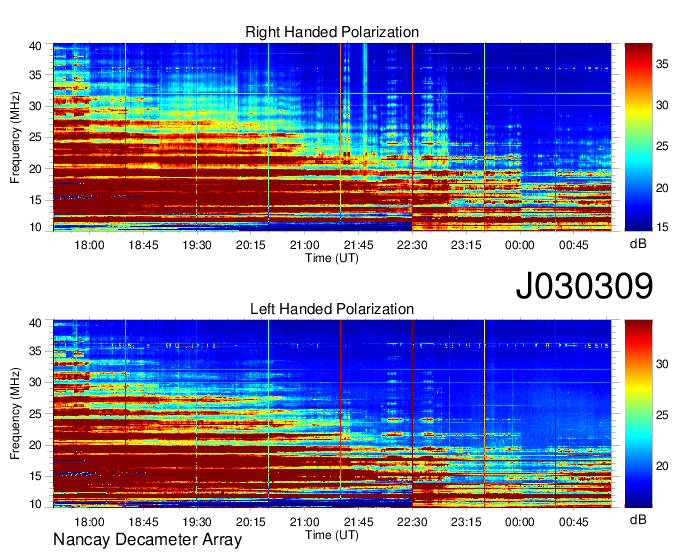Image resolution: width=680 pixels, height=552 pixels.
Task: Click the "20" tick on the upper colorbar
Action: click(x=662, y=188)
